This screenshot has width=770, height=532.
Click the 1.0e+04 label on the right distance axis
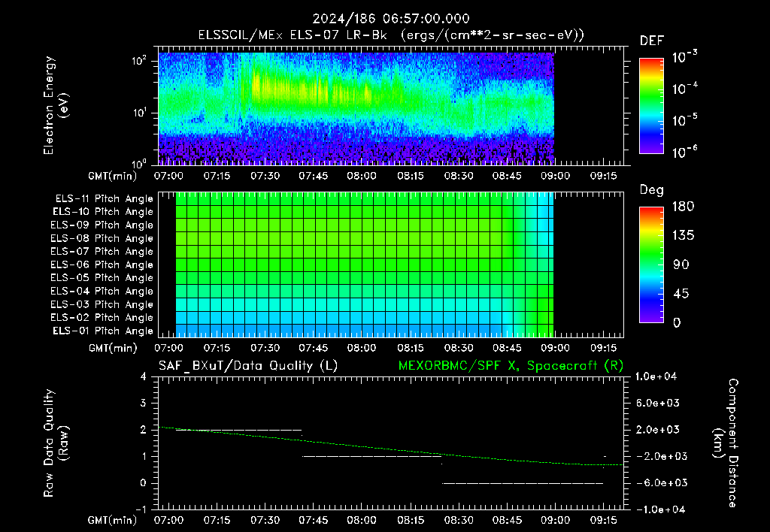[x=656, y=376]
